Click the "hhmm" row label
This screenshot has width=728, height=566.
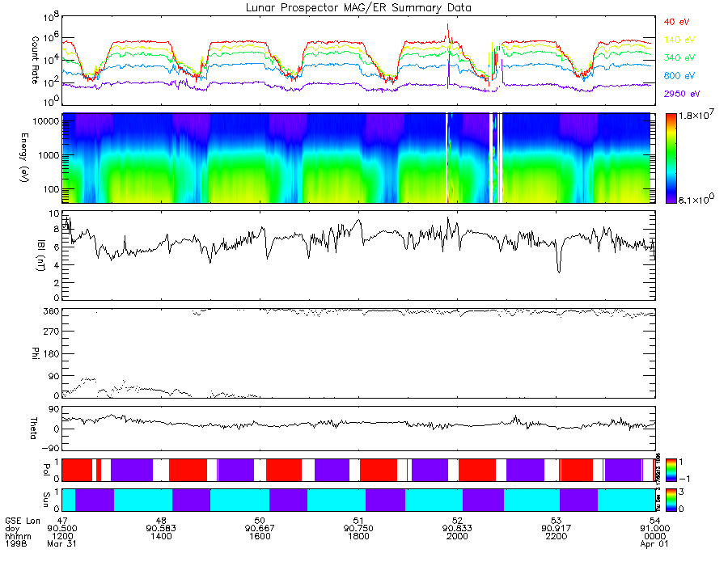18,536
